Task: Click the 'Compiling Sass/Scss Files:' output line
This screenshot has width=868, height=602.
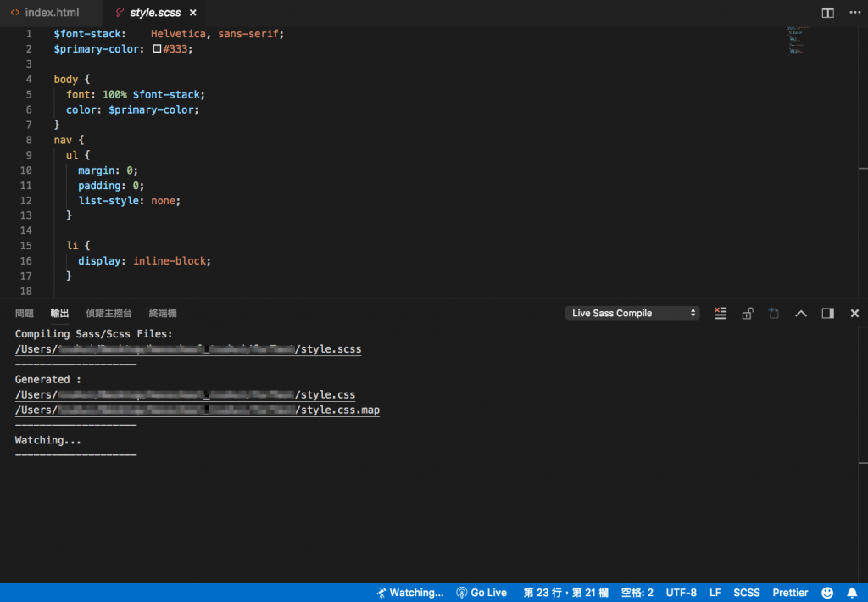Action: pyautogui.click(x=93, y=334)
